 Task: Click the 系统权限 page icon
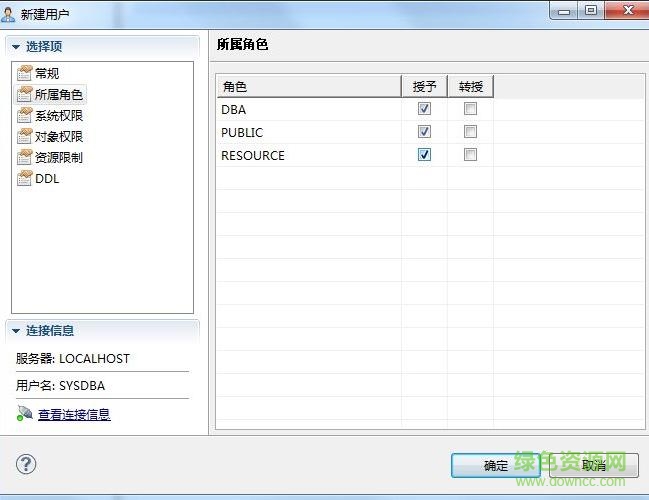click(x=25, y=115)
